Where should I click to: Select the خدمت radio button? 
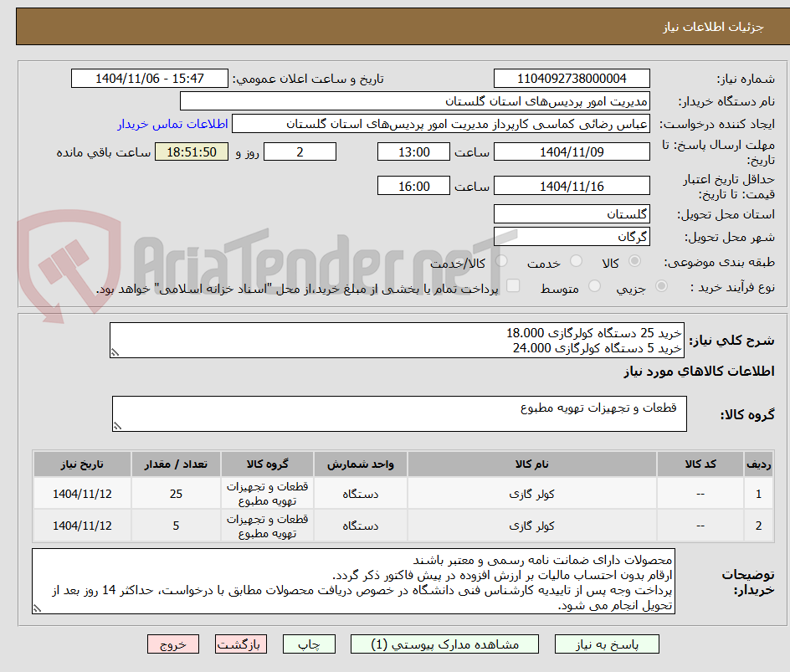576,261
